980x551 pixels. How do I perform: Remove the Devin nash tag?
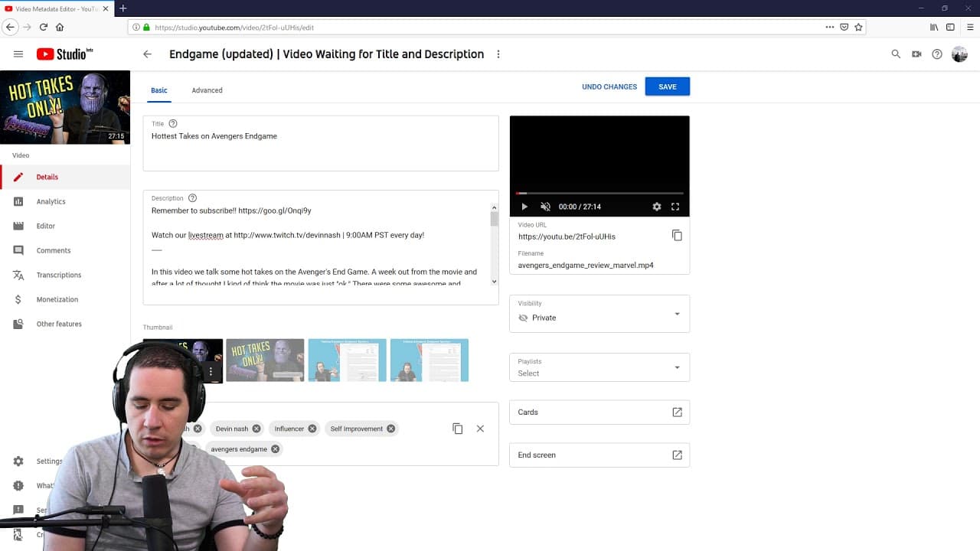pos(256,429)
